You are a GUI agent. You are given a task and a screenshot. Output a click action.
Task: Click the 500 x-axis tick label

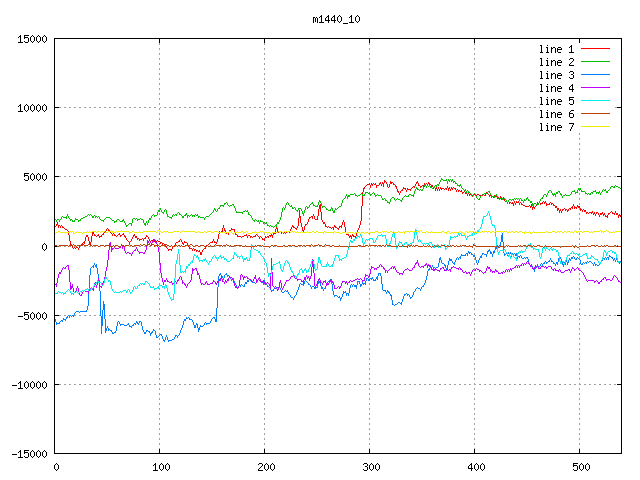[579, 466]
